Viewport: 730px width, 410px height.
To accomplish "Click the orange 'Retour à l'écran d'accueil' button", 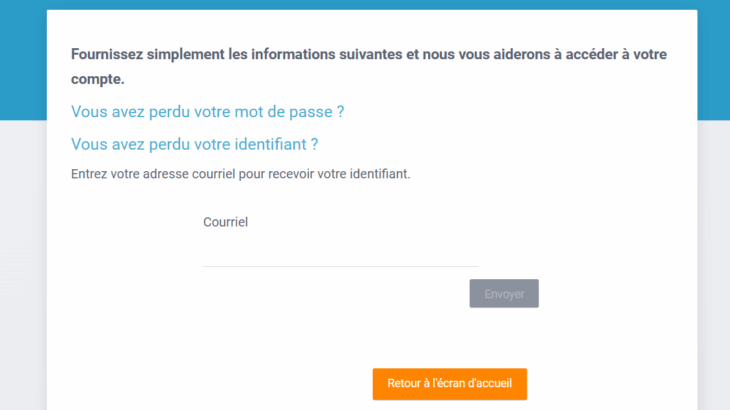I will click(449, 384).
